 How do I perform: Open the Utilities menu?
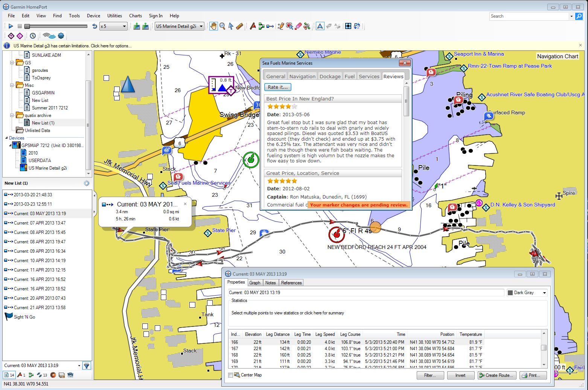pyautogui.click(x=114, y=16)
